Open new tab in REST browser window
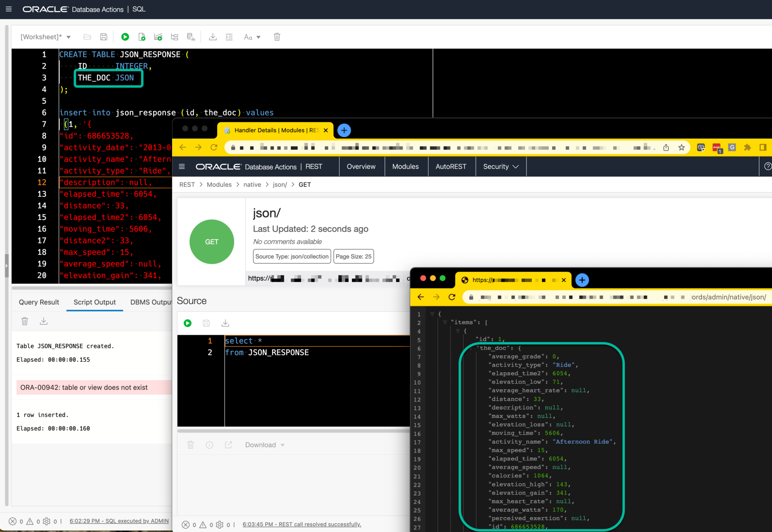Screen dimensions: 772x532 click(x=344, y=130)
